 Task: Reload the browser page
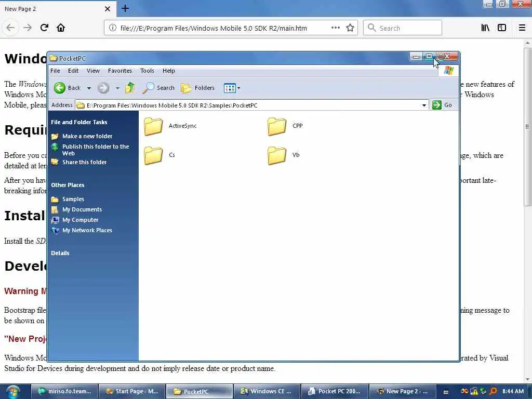click(x=44, y=28)
